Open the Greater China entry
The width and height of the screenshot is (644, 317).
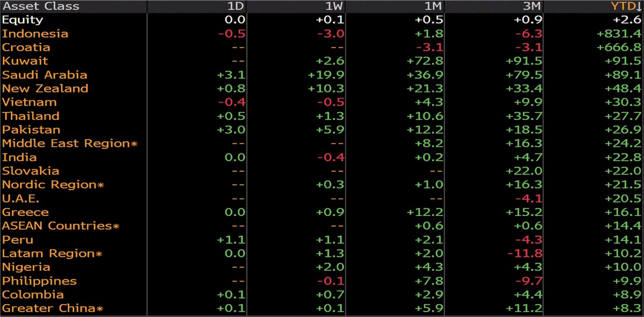click(52, 308)
